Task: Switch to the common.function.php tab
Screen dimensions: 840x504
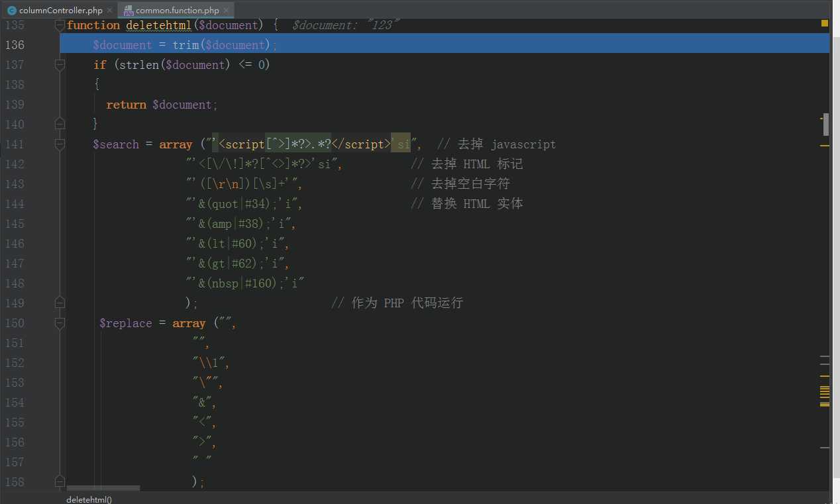Action: tap(177, 10)
